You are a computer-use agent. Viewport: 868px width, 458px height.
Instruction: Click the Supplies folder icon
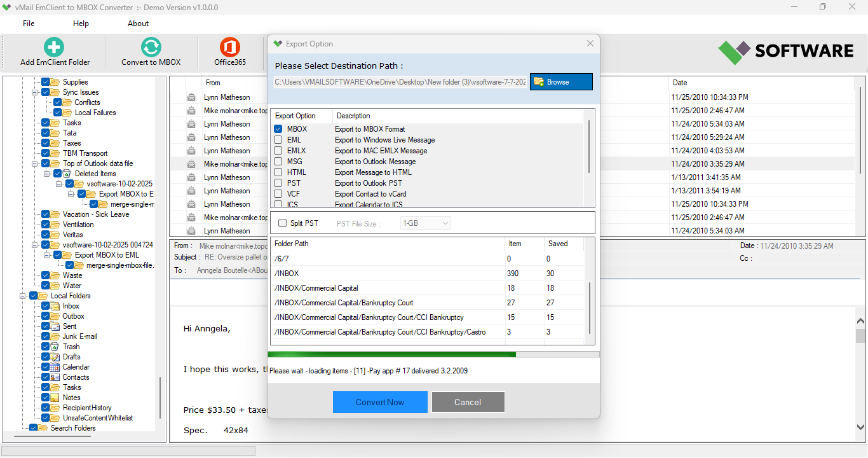(x=55, y=82)
